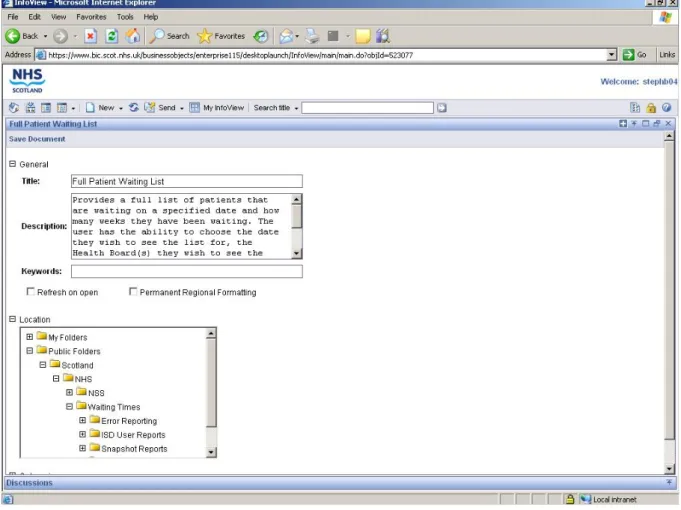Collapse Public Folders tree node

click(x=30, y=351)
